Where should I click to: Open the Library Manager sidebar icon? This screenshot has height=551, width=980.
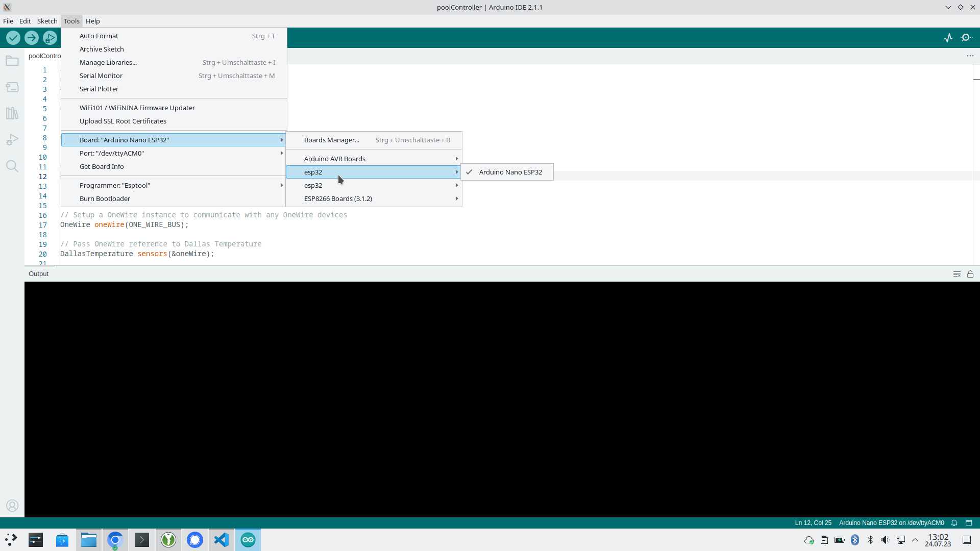[x=12, y=113]
